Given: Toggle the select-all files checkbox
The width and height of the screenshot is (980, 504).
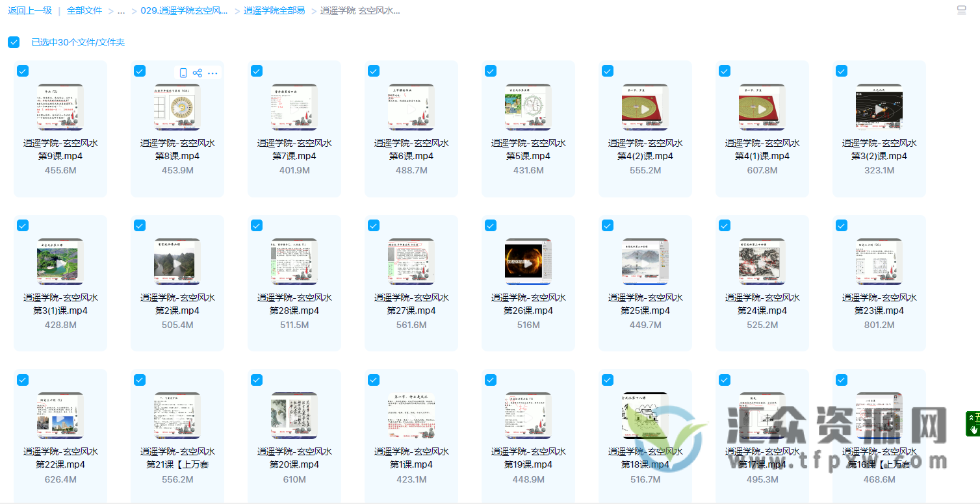Looking at the screenshot, I should click(14, 42).
